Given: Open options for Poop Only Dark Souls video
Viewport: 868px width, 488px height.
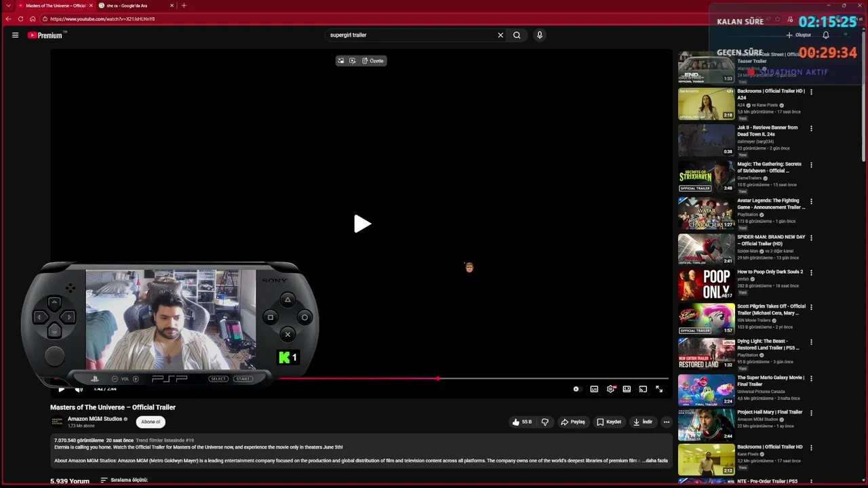Looking at the screenshot, I should point(811,273).
